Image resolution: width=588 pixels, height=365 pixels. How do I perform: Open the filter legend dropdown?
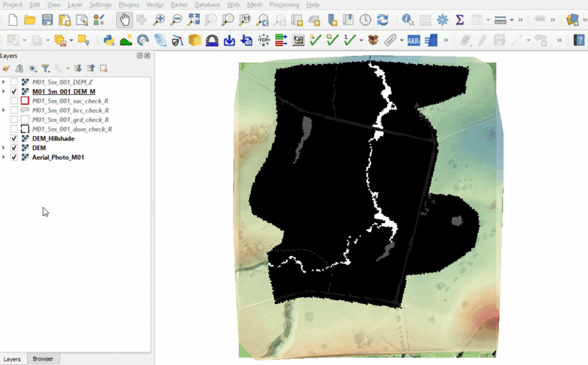click(46, 68)
